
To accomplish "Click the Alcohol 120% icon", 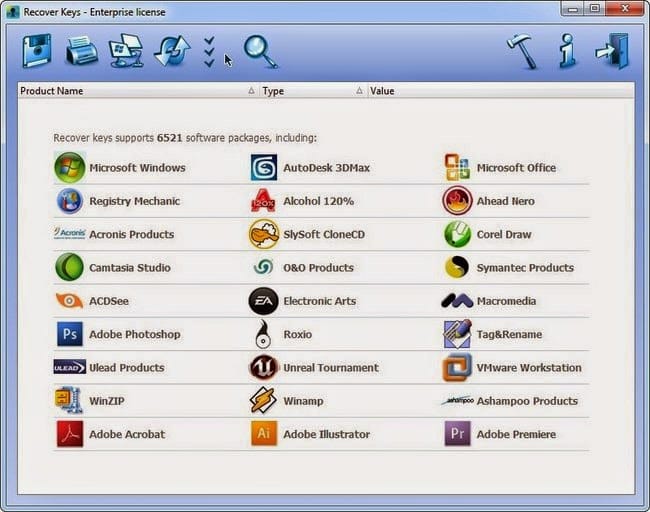I will pyautogui.click(x=263, y=201).
